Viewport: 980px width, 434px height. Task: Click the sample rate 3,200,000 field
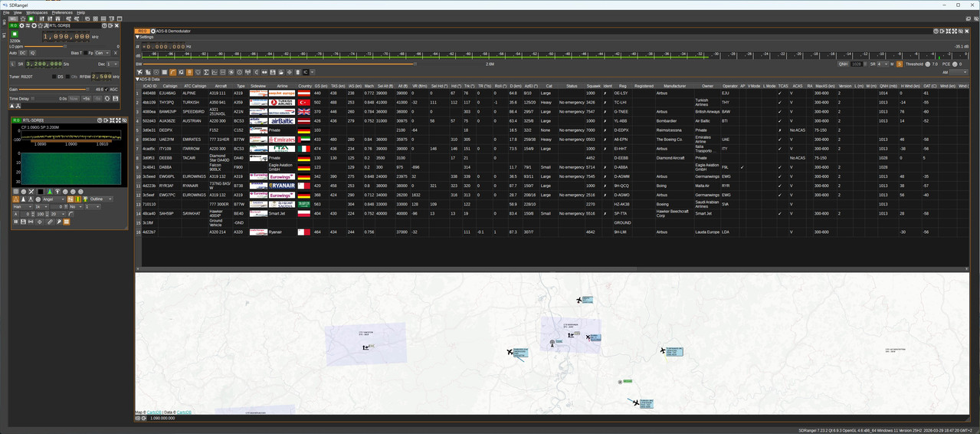pyautogui.click(x=44, y=64)
